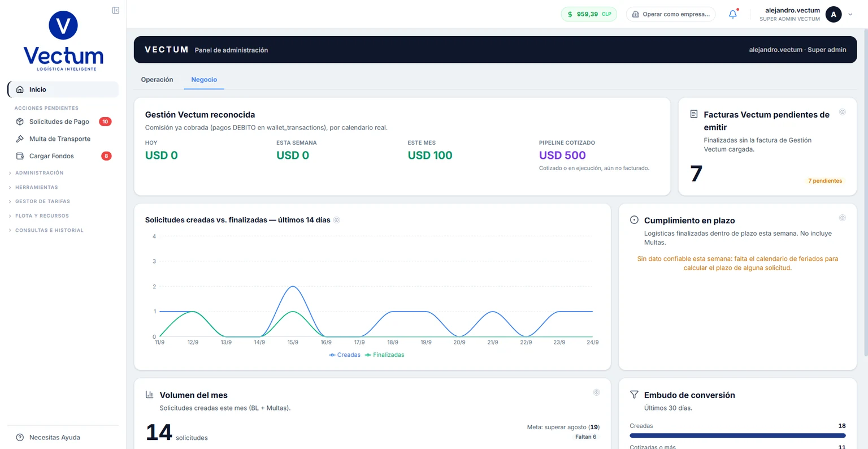Select the Negocio tab
The height and width of the screenshot is (449, 868).
point(204,80)
